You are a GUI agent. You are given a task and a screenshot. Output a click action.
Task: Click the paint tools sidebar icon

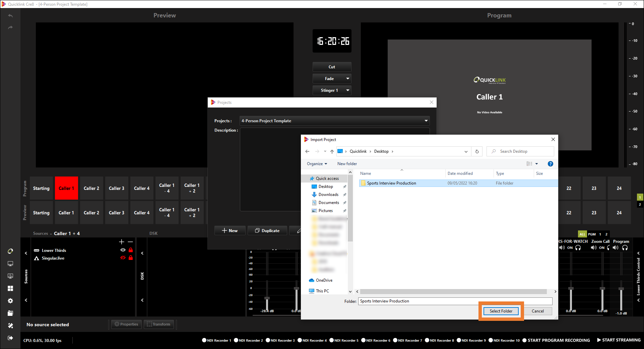pyautogui.click(x=10, y=326)
